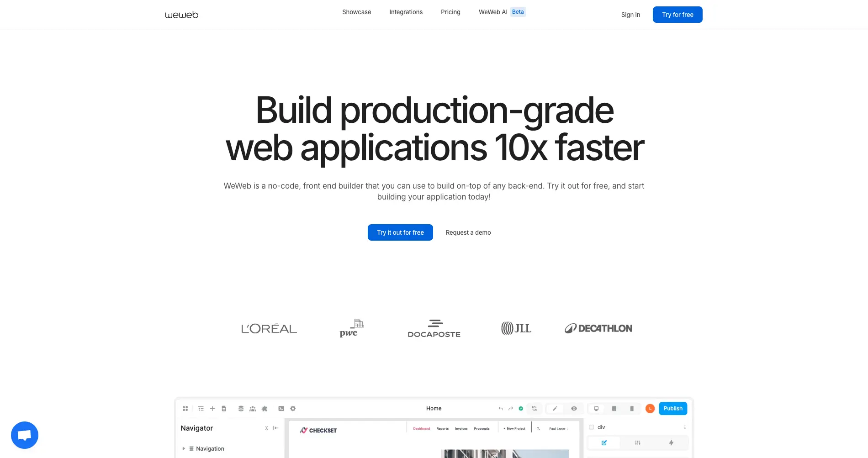
Task: Click the Try for free header button
Action: [678, 15]
